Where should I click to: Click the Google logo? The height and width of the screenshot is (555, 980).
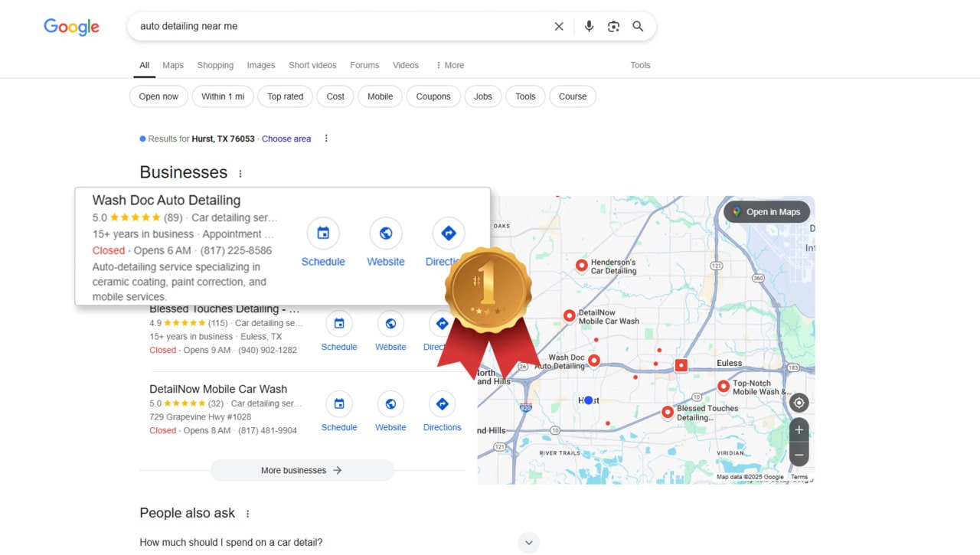tap(71, 27)
